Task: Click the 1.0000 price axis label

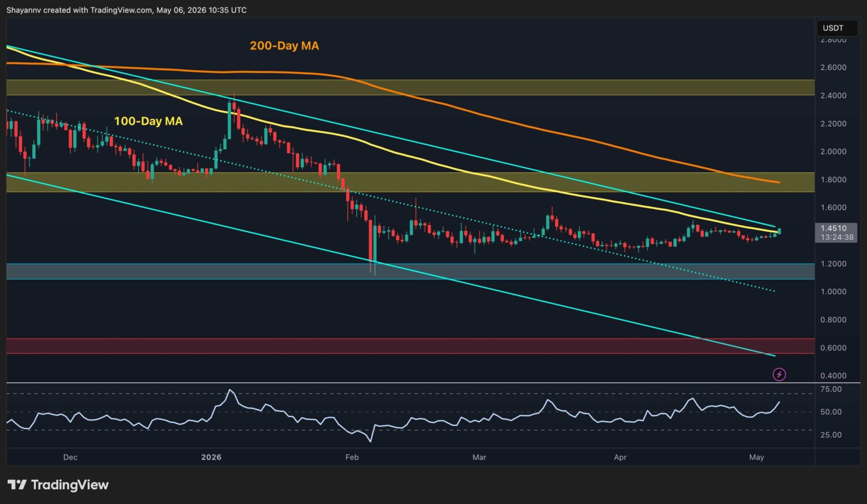Action: [833, 291]
